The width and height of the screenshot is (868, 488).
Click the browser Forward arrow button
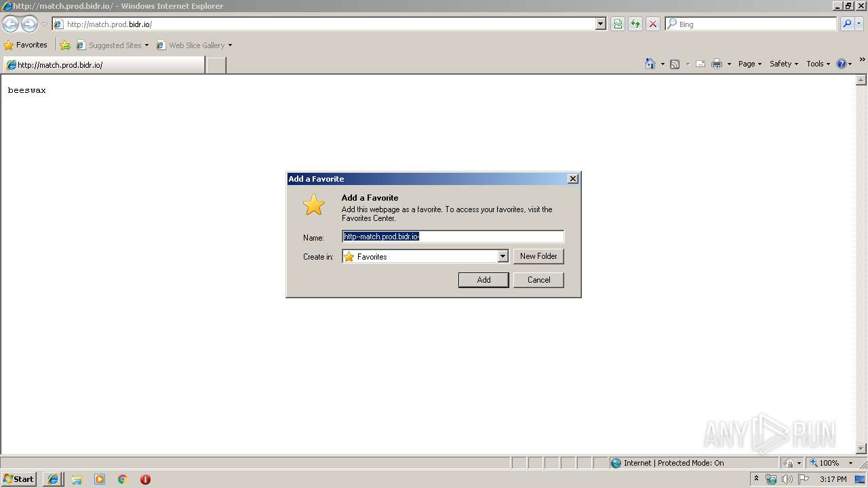[x=29, y=24]
